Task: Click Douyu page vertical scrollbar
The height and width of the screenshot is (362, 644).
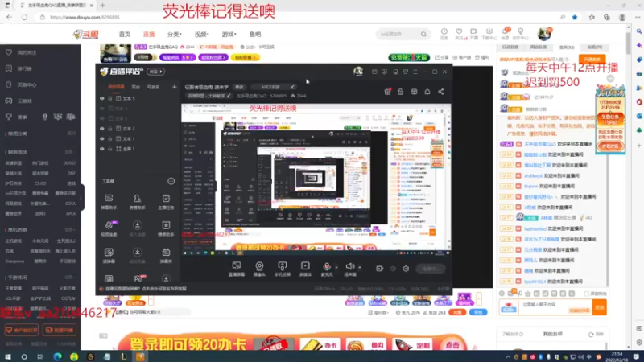Action: pos(628,43)
